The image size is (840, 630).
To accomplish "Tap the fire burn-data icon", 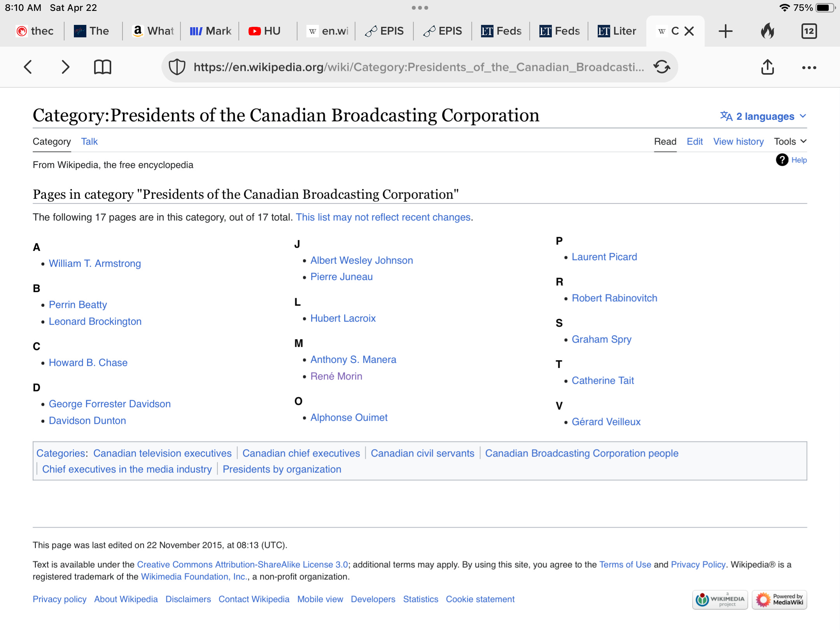I will tap(768, 31).
